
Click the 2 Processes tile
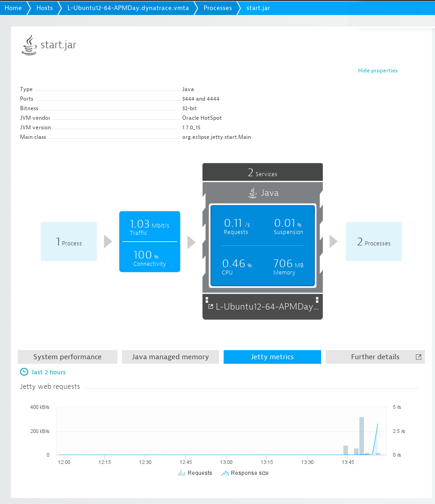click(x=374, y=241)
